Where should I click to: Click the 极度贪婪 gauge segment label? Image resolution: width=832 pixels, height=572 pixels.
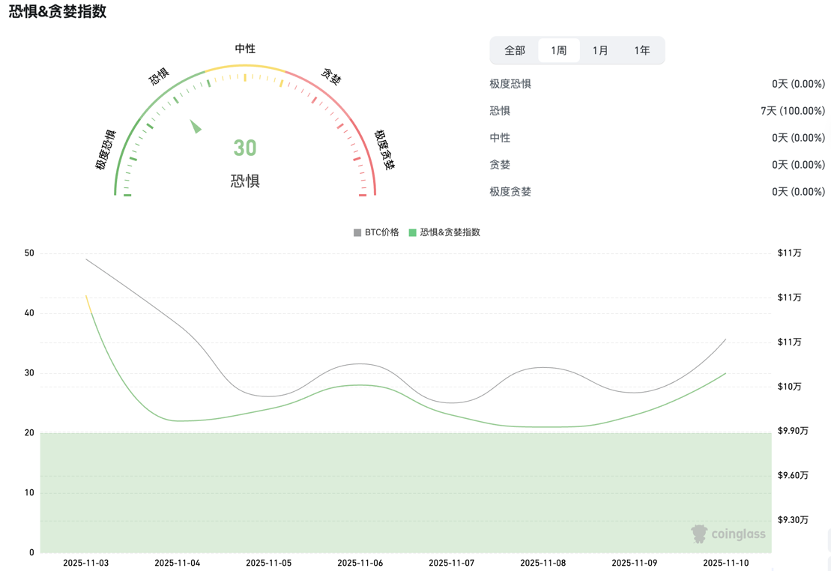click(383, 149)
